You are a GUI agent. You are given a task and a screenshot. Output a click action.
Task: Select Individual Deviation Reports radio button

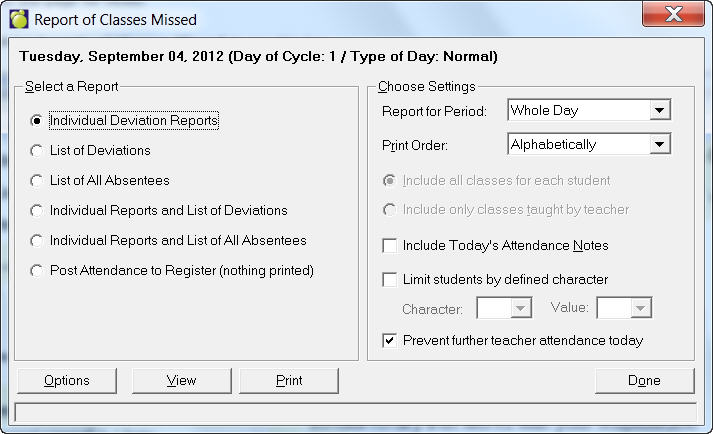[37, 121]
